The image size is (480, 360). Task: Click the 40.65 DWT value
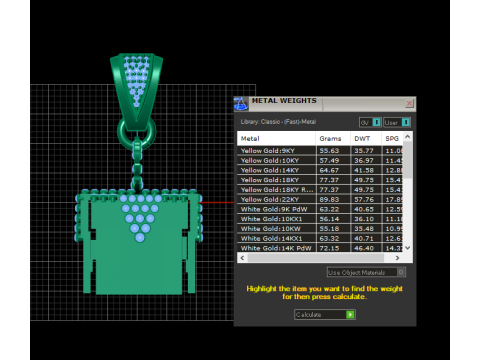(x=364, y=209)
